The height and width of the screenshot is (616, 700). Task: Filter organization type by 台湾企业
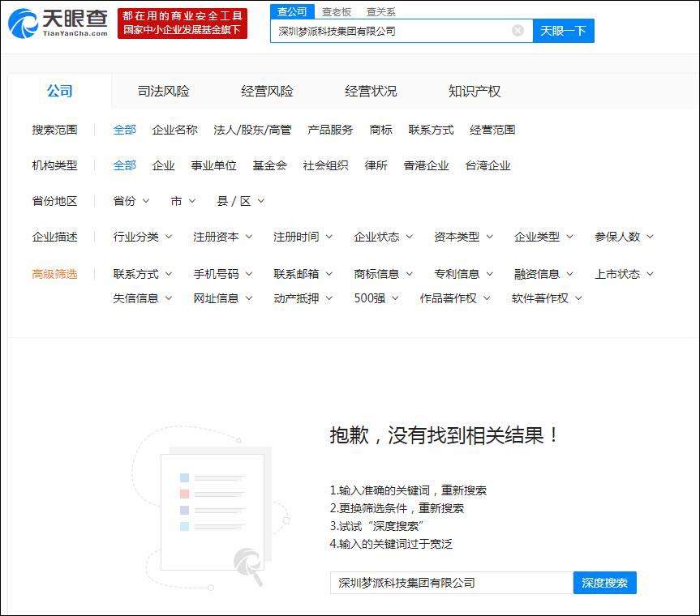(487, 165)
